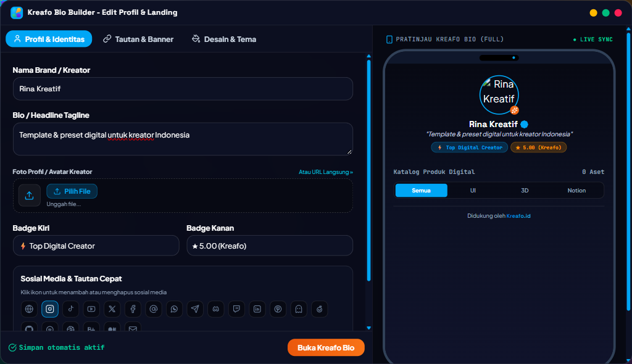Click the form panel's vertical scrollbar
The width and height of the screenshot is (632, 364).
369,170
